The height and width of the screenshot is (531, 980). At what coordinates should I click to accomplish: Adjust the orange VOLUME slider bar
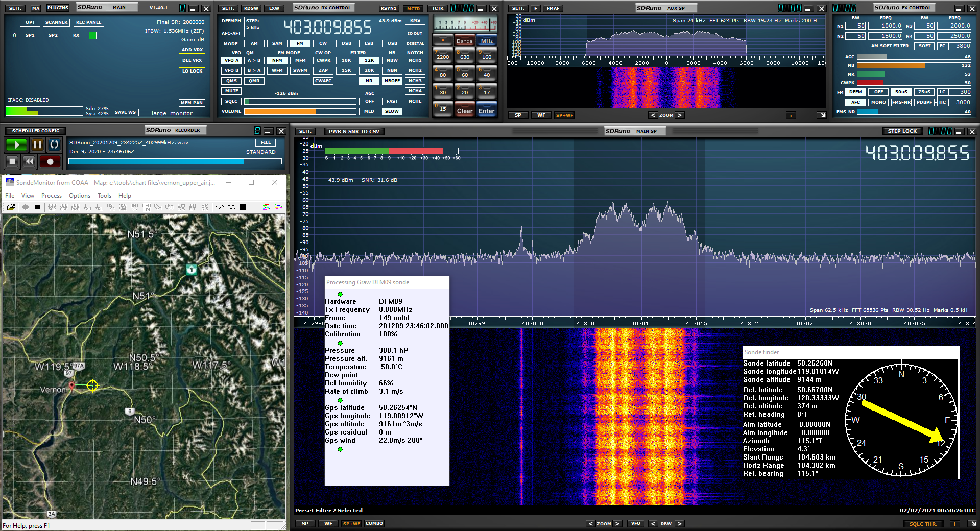pyautogui.click(x=300, y=111)
